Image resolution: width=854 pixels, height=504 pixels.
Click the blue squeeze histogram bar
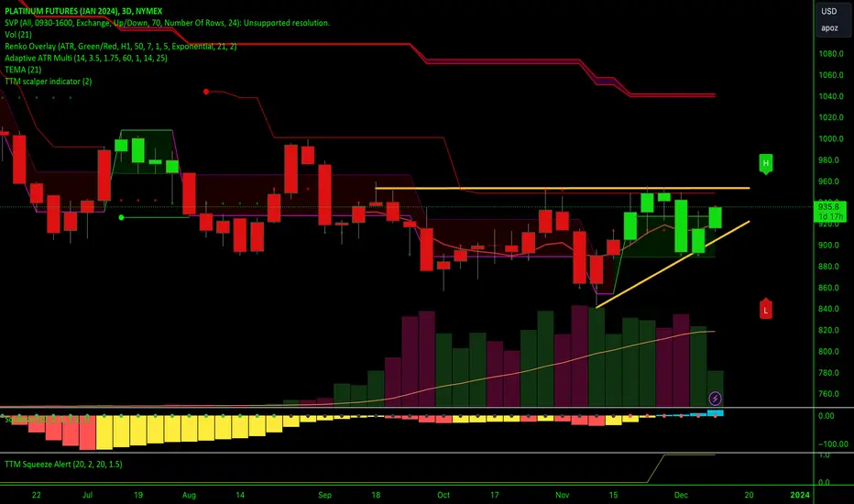pyautogui.click(x=715, y=413)
